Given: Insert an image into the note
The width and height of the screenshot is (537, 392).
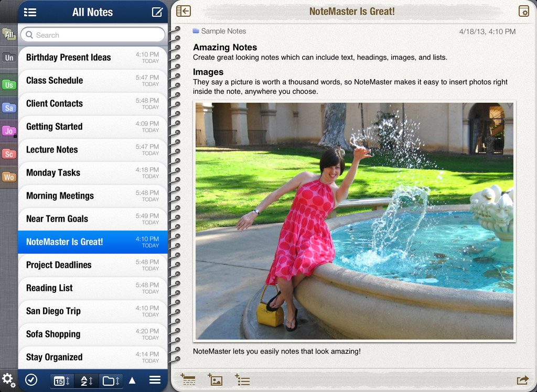Looking at the screenshot, I should [215, 379].
